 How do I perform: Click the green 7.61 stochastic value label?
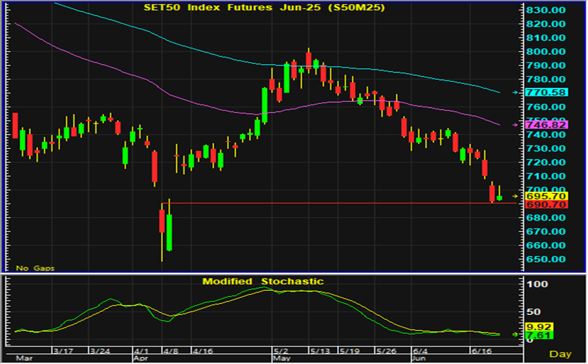pos(539,335)
